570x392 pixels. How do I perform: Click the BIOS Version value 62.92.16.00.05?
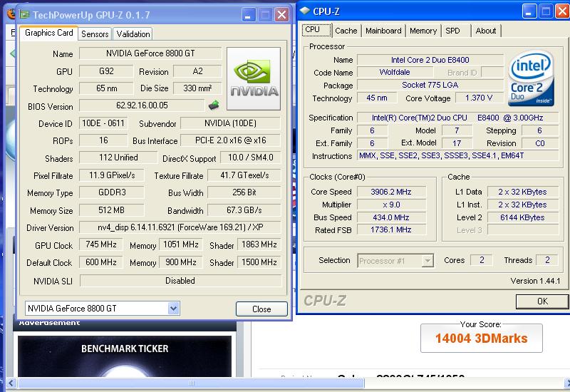(142, 105)
